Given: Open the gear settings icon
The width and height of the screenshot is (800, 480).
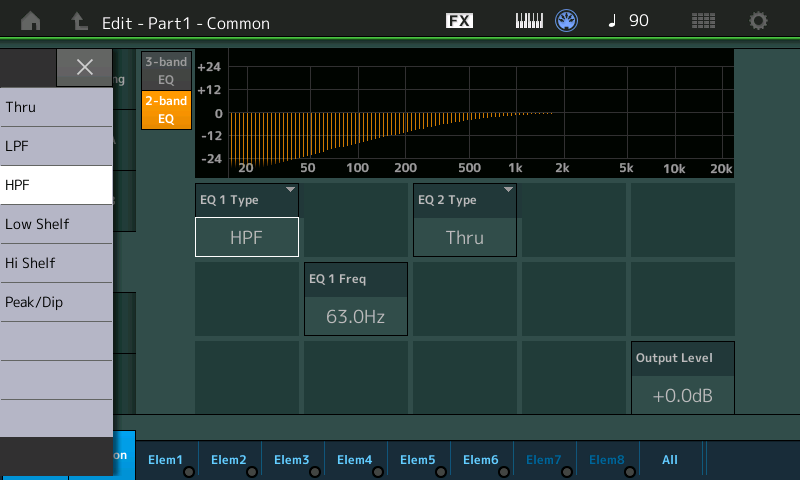Looking at the screenshot, I should (x=758, y=21).
